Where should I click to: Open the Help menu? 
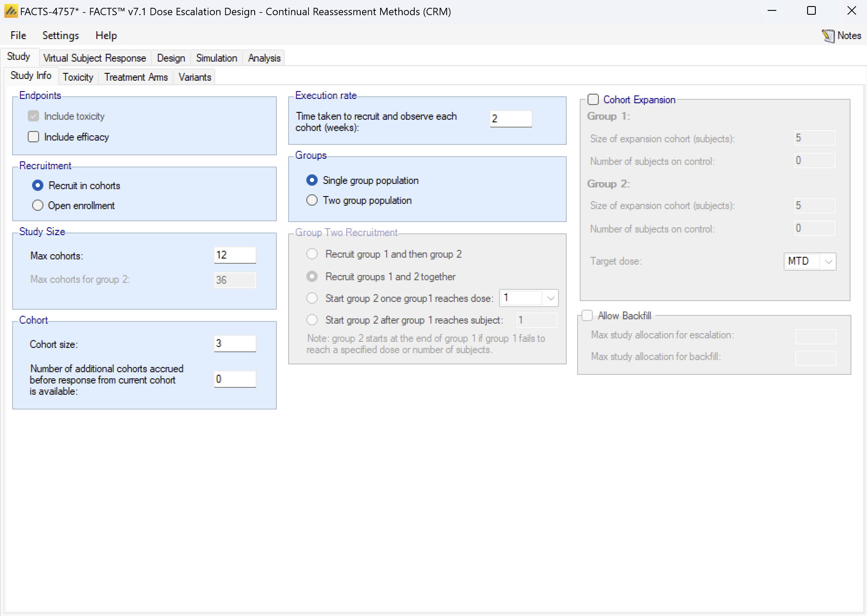(106, 36)
